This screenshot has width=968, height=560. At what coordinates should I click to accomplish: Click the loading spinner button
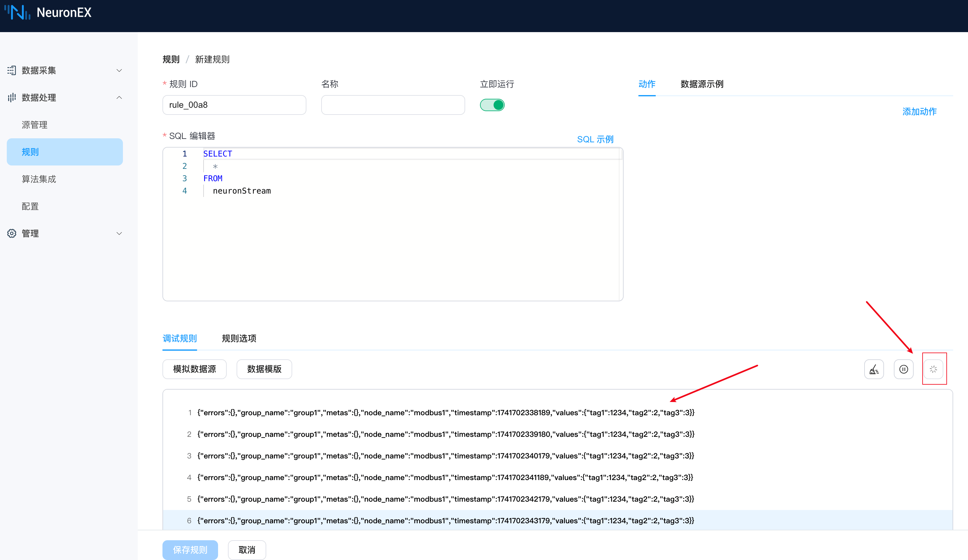[933, 369]
